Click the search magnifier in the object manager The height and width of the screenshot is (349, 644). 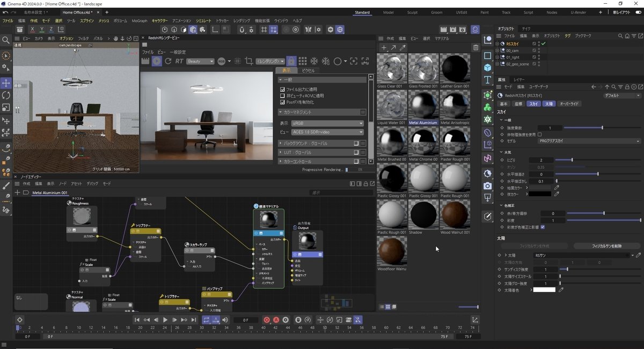(620, 35)
